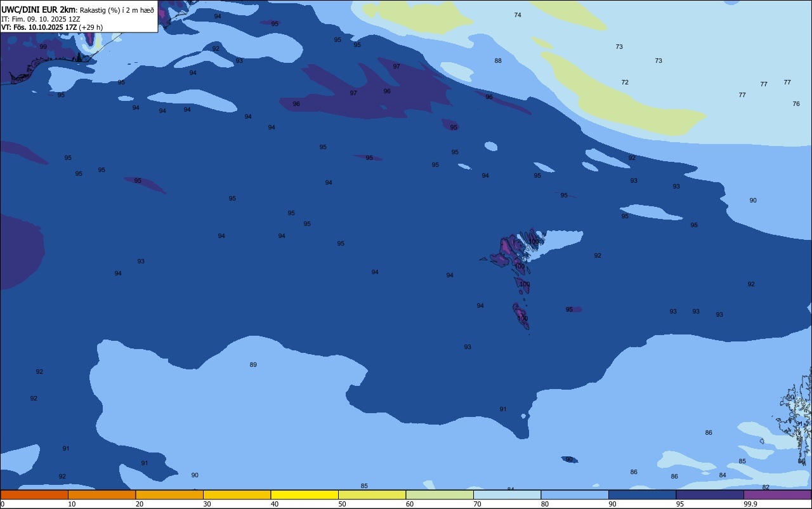Pick the pale green swatch between 60 and 70
This screenshot has height=509, width=812.
click(440, 494)
